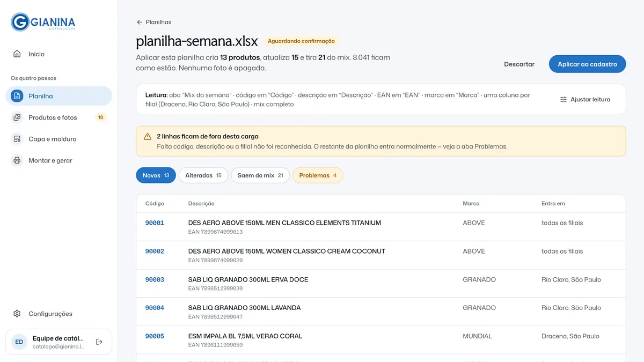Screen dimensions: 644x362
Task: Click Equipe de catál... account name
Action: coord(58,338)
